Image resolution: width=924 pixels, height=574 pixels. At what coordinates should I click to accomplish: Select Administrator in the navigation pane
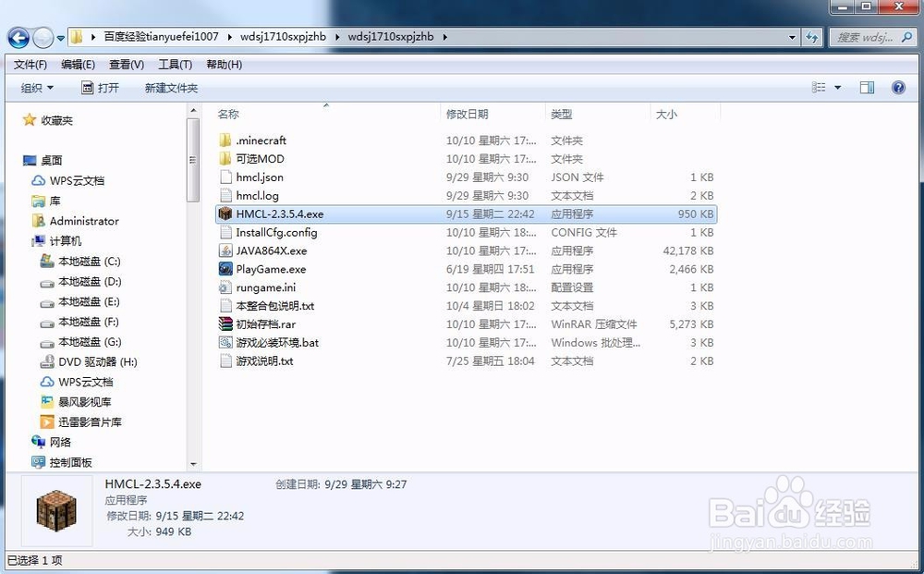(84, 221)
